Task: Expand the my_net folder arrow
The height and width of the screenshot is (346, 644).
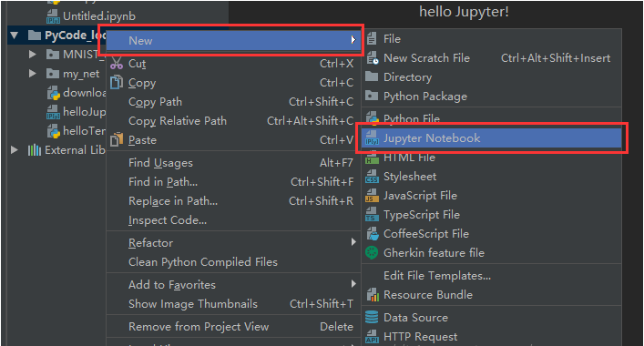Action: pos(33,74)
